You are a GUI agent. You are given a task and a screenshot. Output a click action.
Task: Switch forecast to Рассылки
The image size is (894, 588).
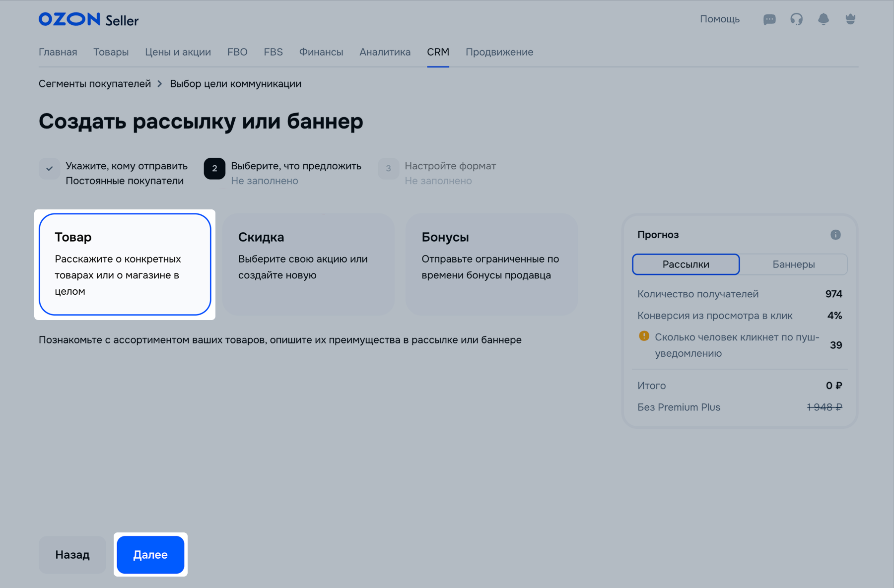click(x=686, y=264)
